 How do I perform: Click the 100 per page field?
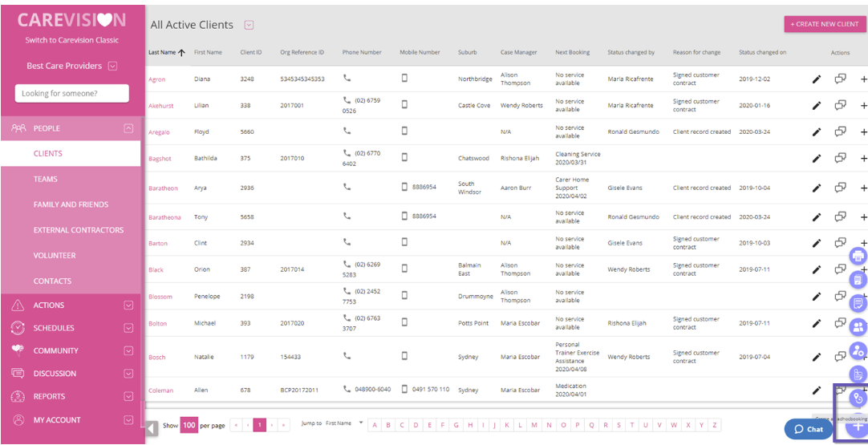point(189,426)
